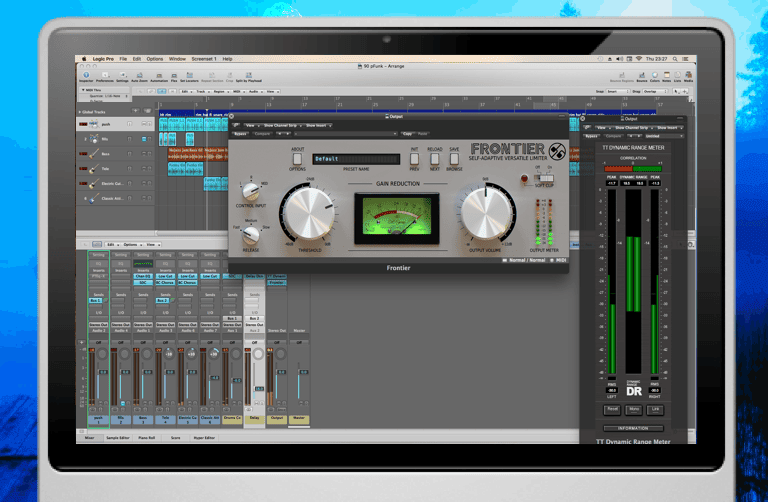Open Show Channel Strip dropdown in Frontier window
Image resolution: width=768 pixels, height=502 pixels.
282,125
